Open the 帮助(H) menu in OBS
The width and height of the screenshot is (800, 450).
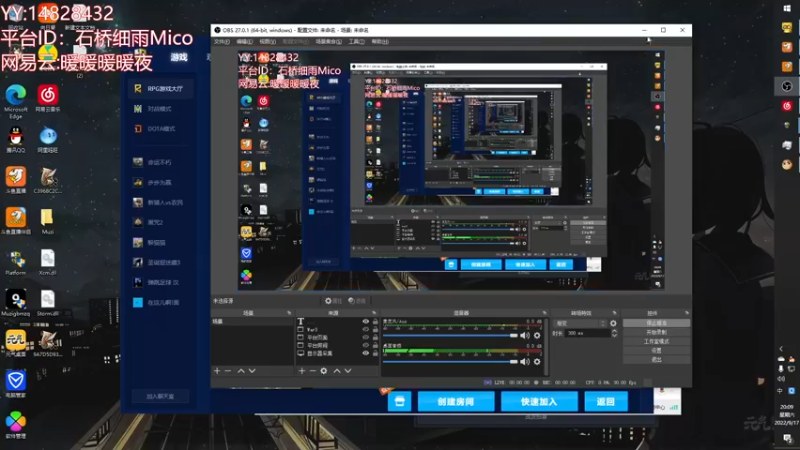tap(380, 41)
